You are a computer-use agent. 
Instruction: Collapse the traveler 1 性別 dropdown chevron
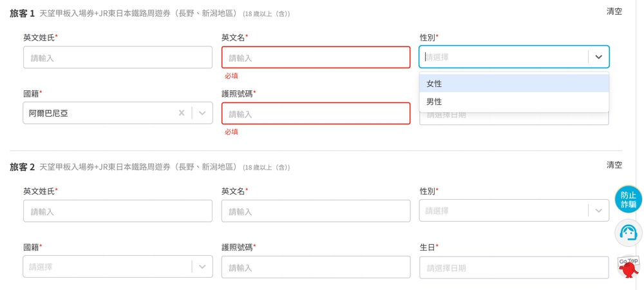click(598, 57)
